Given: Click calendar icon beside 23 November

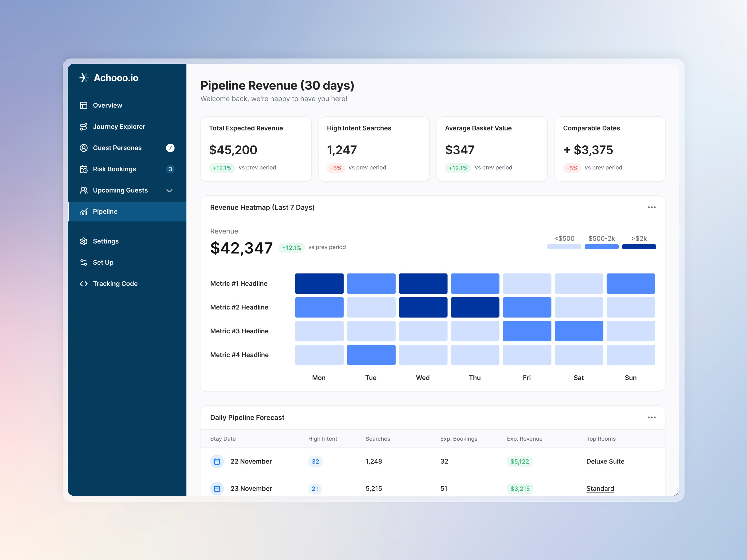Looking at the screenshot, I should (x=217, y=488).
